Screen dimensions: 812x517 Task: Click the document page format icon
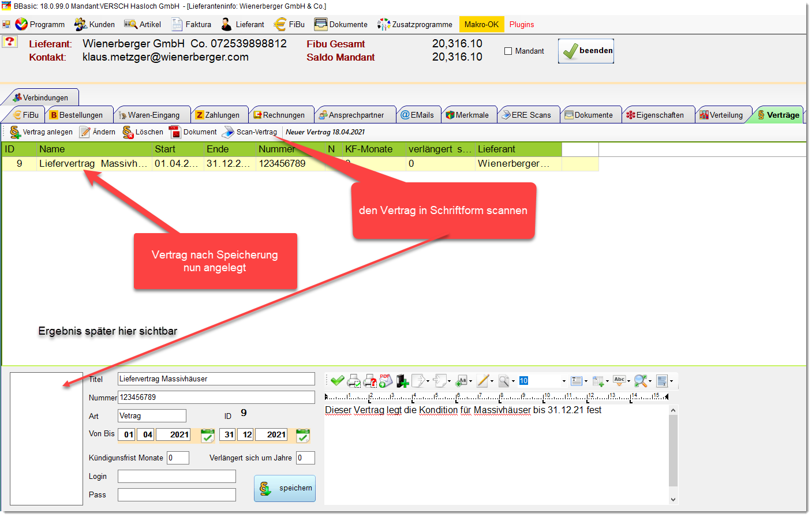pos(661,381)
